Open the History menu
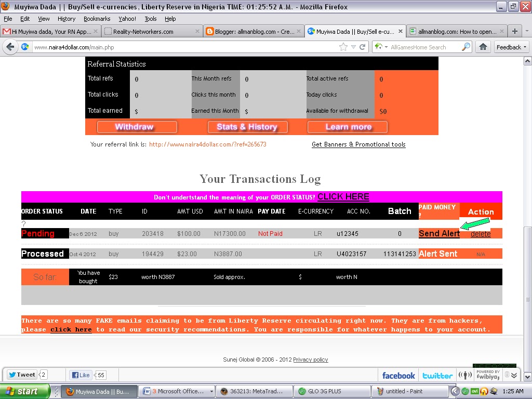532x399 pixels. [x=66, y=19]
